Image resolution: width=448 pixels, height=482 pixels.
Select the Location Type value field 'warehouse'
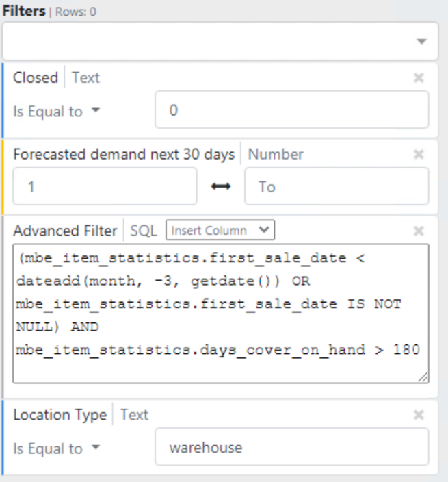[x=291, y=448]
